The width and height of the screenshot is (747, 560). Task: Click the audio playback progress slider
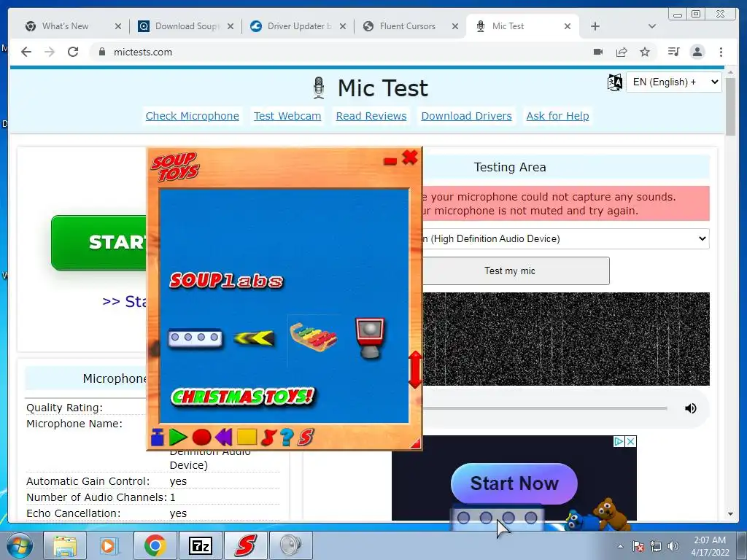click(544, 408)
